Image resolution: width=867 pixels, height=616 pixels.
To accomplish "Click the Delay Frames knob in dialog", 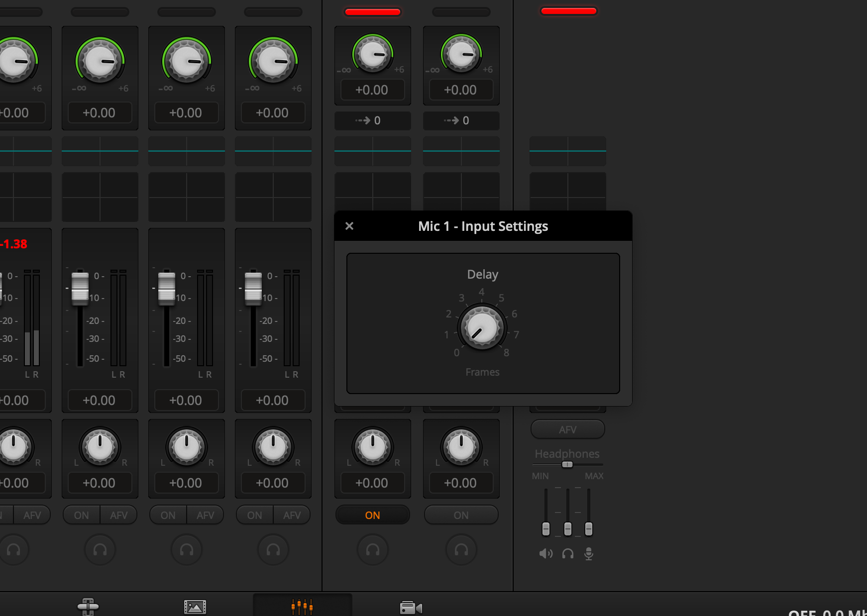I will click(x=482, y=328).
